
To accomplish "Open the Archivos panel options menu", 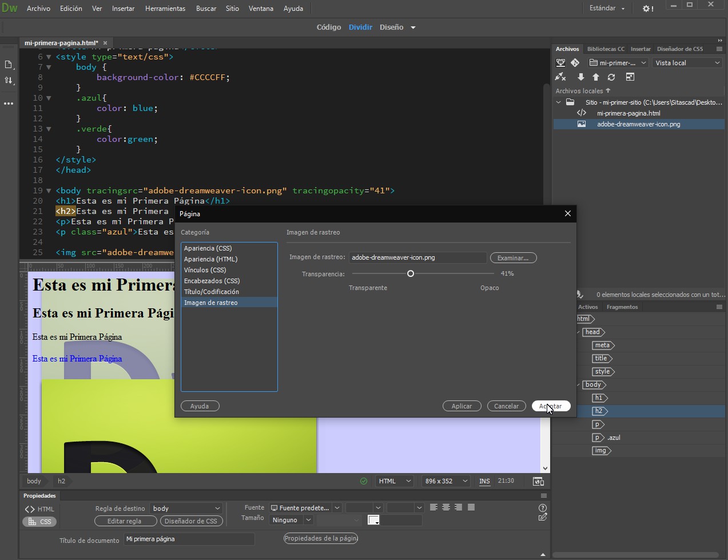I will [719, 49].
